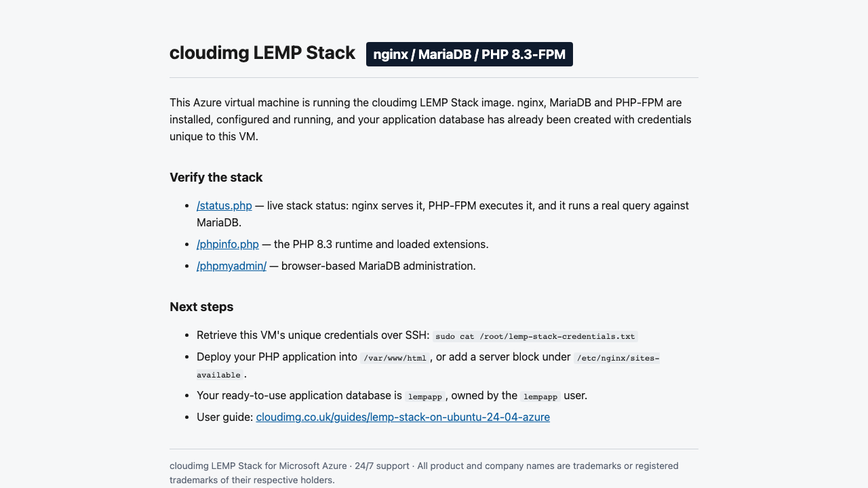Click the sudo cat credentials command snippet
Screen dimensions: 868x488
pos(535,336)
